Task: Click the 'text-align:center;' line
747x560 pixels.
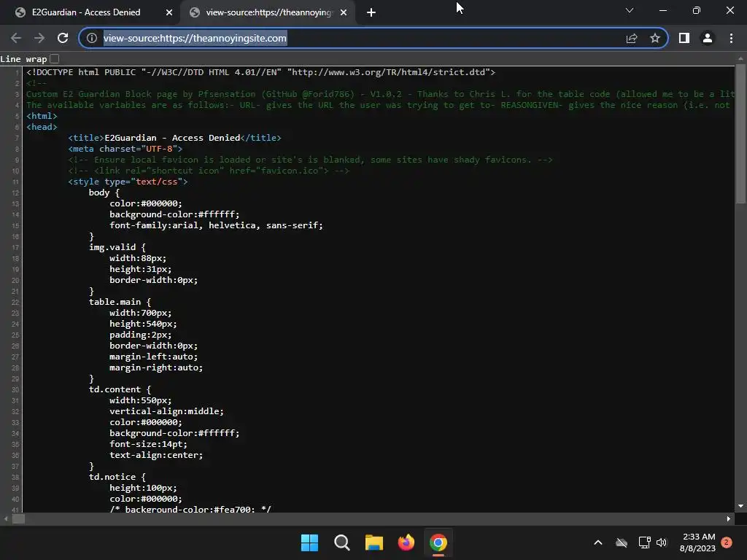Action: [x=156, y=455]
